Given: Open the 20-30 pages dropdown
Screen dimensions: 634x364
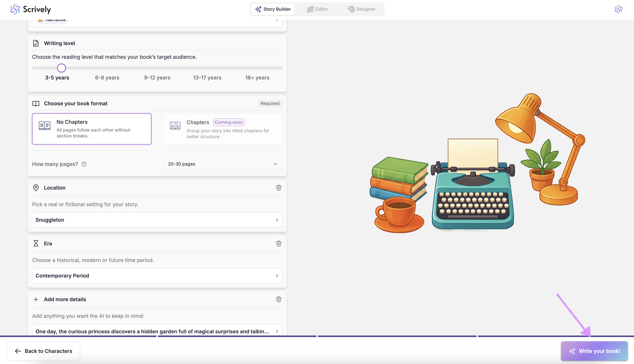Looking at the screenshot, I should [x=223, y=164].
